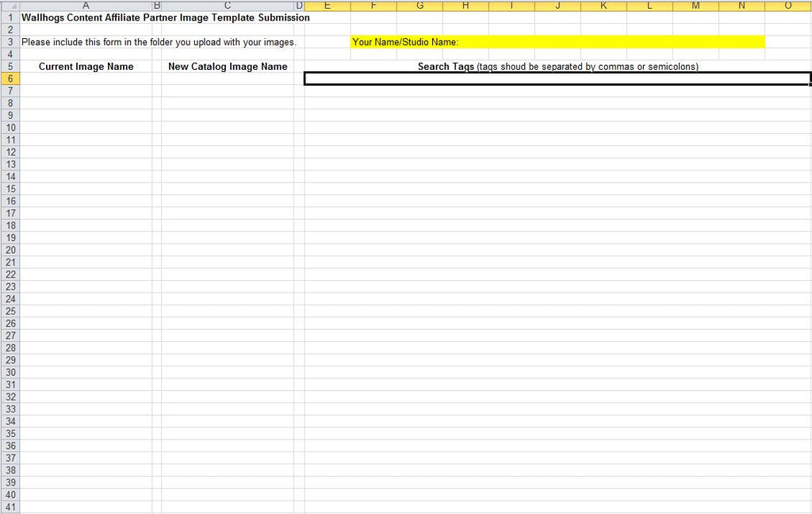Click the Current Image Name header cell

coord(86,67)
